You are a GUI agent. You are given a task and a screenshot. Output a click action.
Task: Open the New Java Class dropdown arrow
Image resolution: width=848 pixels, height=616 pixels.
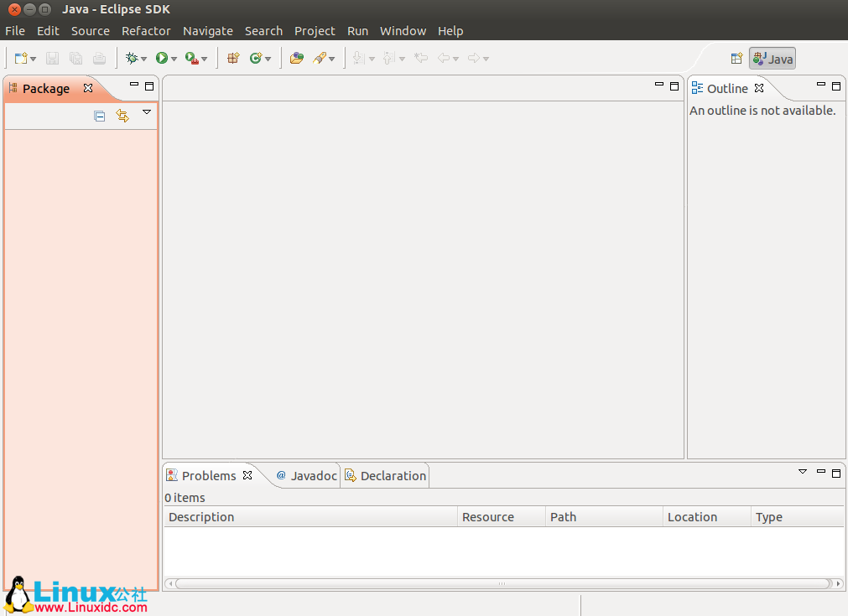[268, 59]
